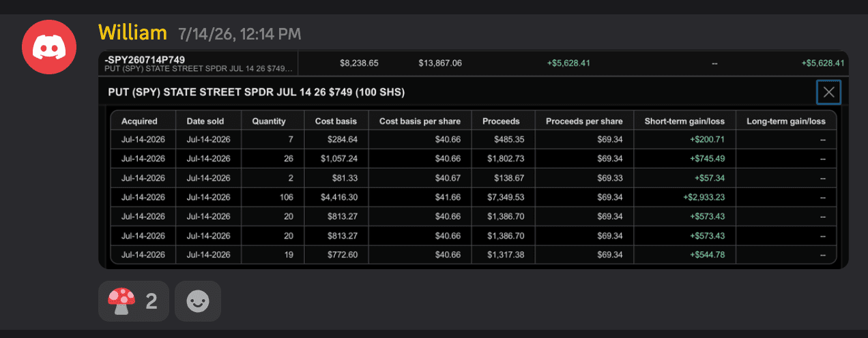Select the quantity cell showing 106
The image size is (868, 338).
tap(286, 198)
